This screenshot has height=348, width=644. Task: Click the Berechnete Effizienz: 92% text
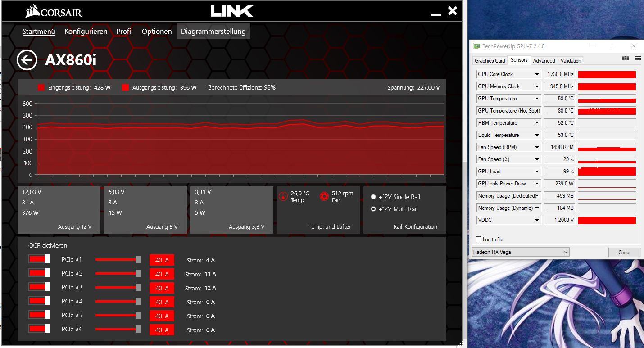pyautogui.click(x=242, y=87)
